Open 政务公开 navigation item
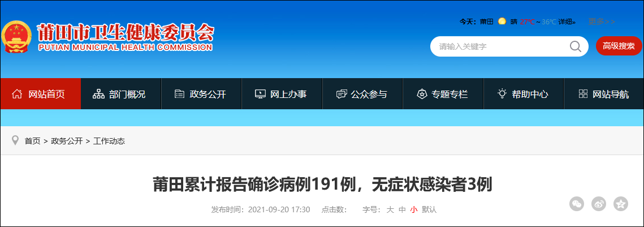 click(x=201, y=94)
